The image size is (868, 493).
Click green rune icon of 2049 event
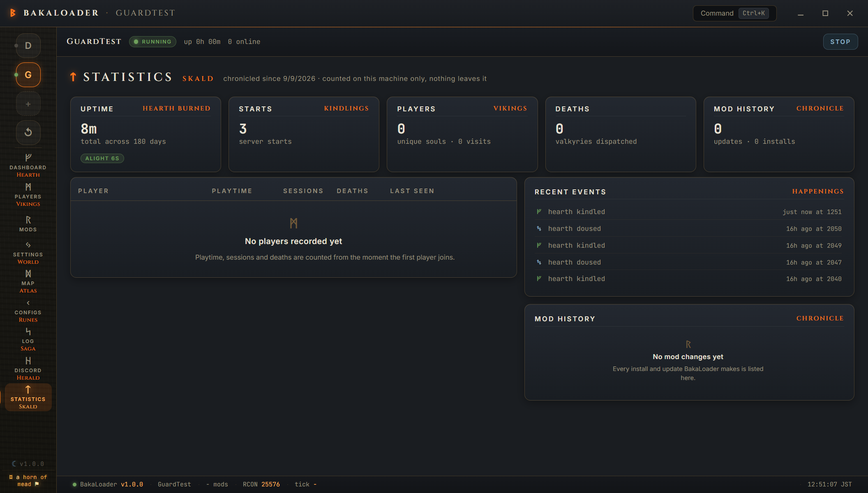[539, 245]
